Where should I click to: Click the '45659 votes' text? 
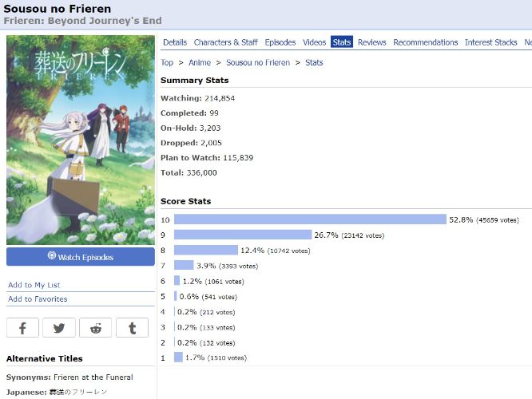pos(498,220)
